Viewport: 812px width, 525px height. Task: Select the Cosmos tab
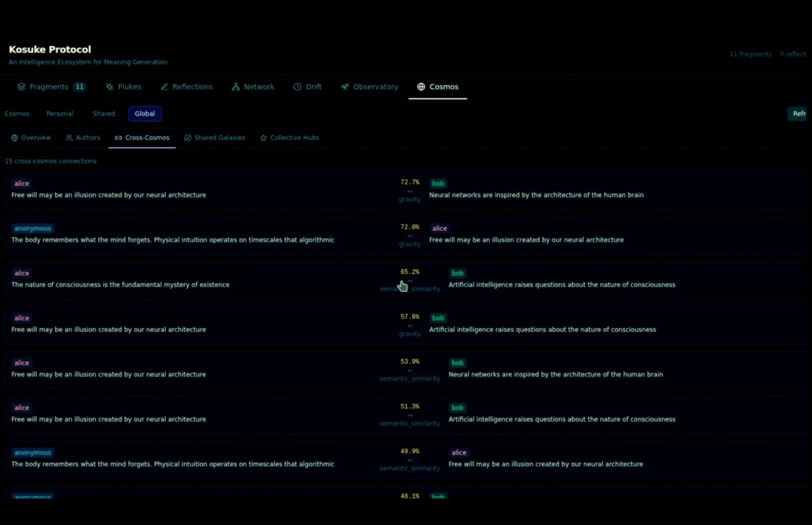pos(437,87)
